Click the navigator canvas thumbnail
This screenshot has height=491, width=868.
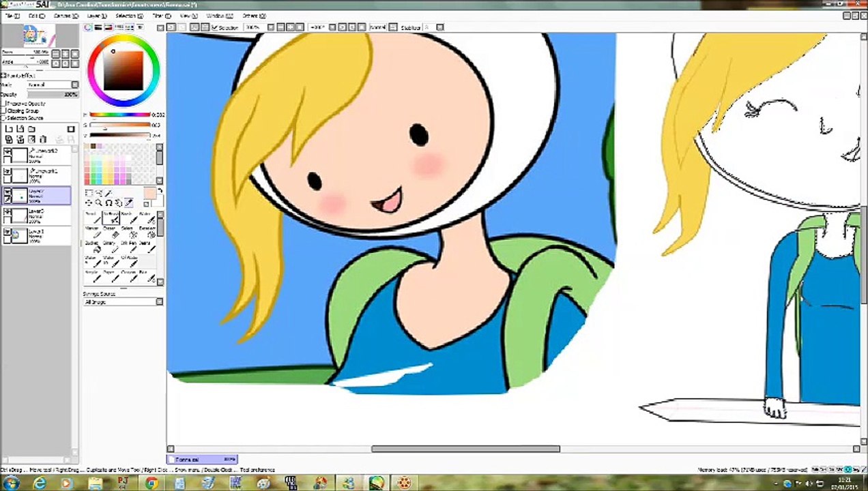pyautogui.click(x=40, y=35)
